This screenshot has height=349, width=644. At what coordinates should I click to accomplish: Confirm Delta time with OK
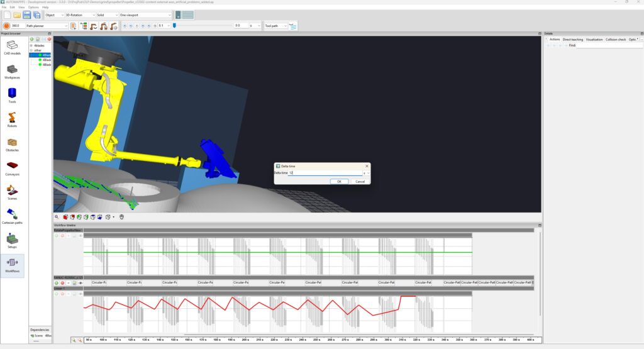(x=339, y=182)
